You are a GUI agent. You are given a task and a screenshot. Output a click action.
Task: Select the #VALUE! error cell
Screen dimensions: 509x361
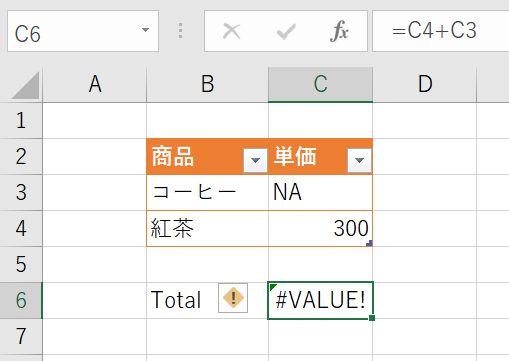[x=320, y=300]
